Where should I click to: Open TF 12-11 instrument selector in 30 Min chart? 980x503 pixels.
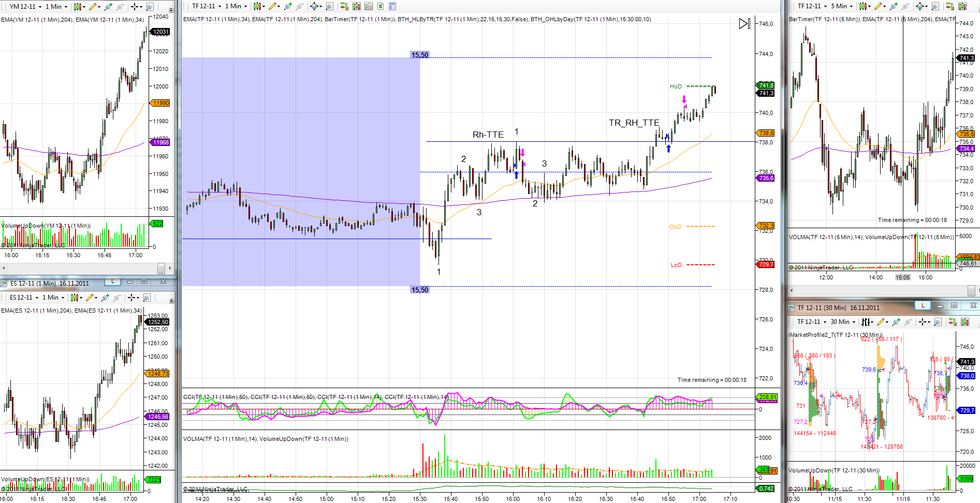coord(812,322)
